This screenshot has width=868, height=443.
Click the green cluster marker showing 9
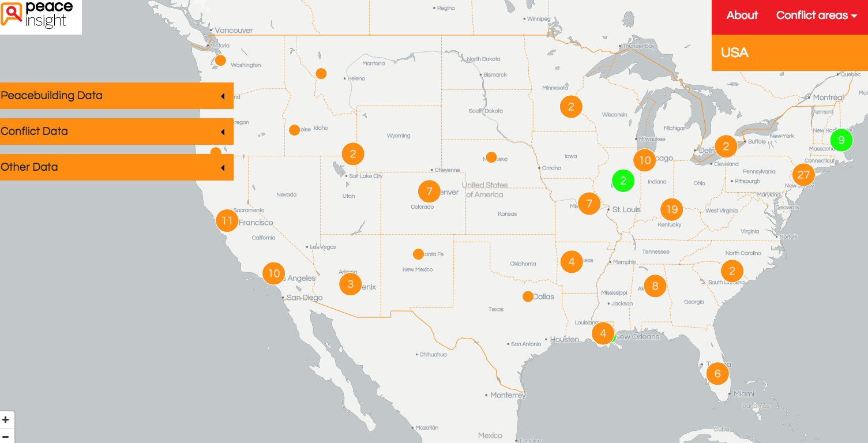pos(841,140)
